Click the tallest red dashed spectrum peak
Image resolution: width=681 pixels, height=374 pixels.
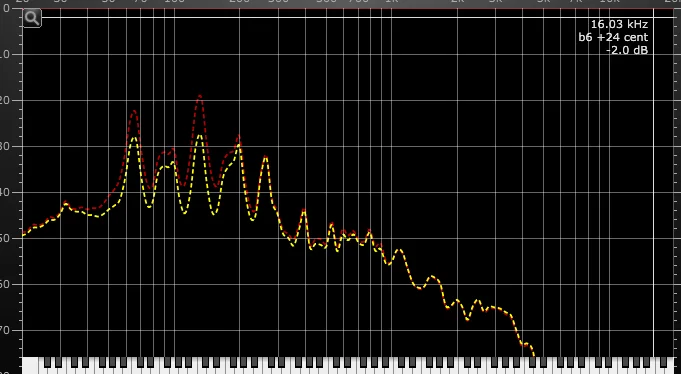click(x=199, y=96)
